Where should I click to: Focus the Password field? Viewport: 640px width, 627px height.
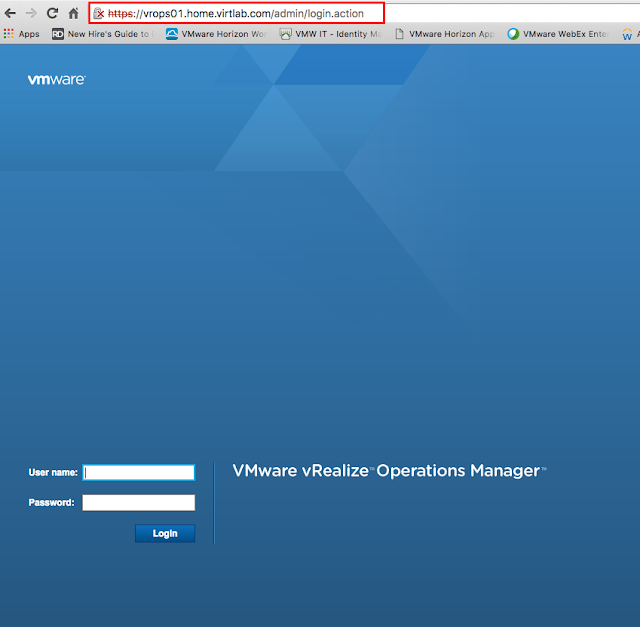point(139,502)
